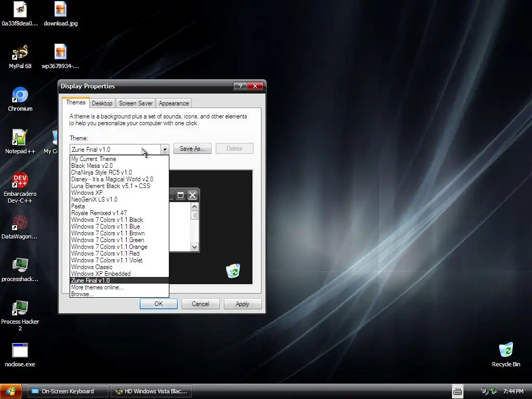Click the preview scrollbar thumb
Screen dimensions: 532x399
[194, 216]
